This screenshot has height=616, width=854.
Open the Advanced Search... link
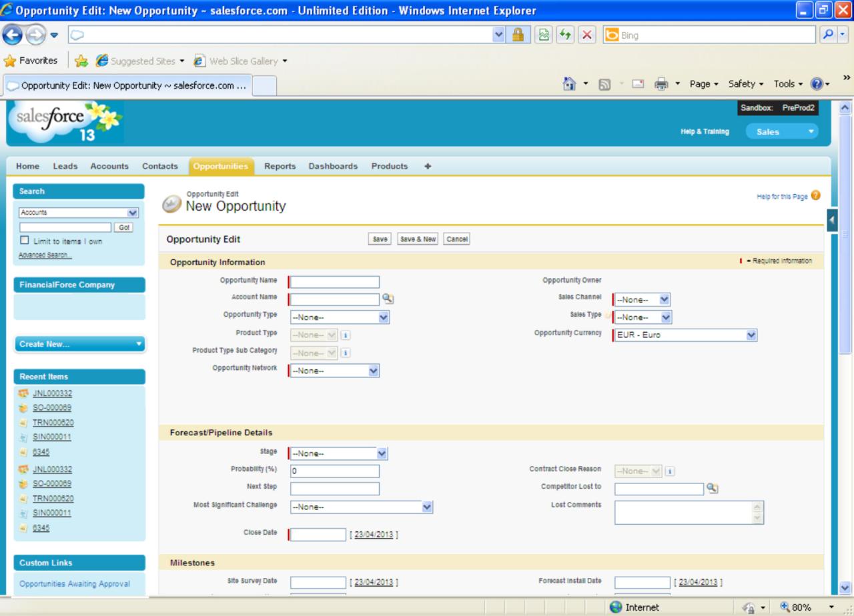[x=46, y=255]
